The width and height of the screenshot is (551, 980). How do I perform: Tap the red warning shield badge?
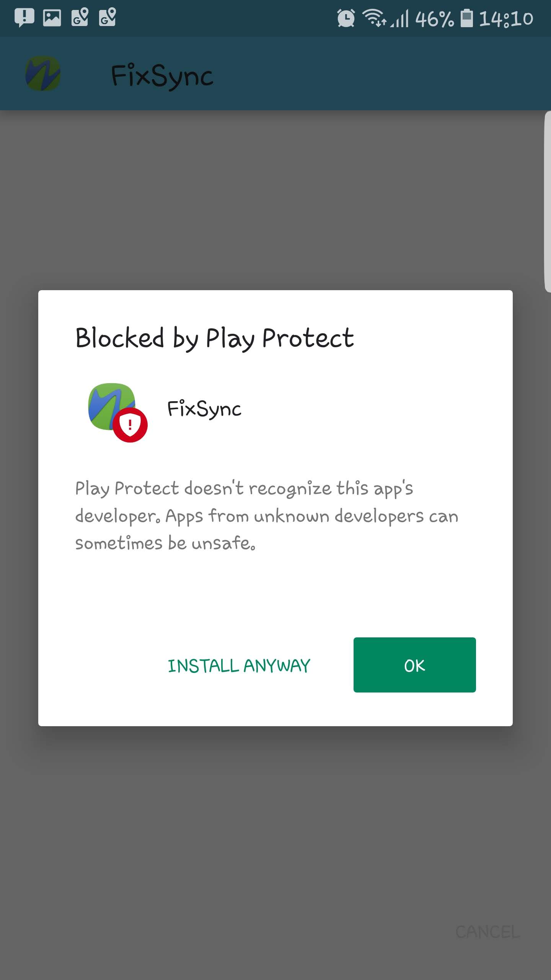coord(130,425)
